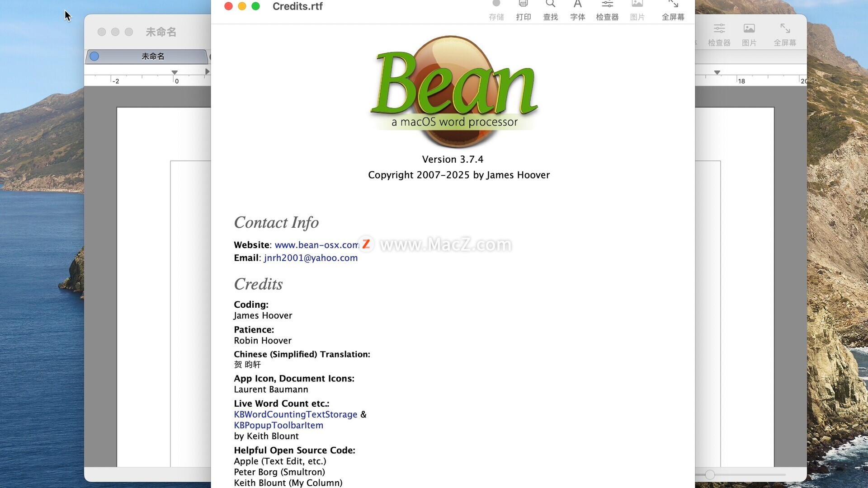
Task: Open Find (查找) magnifier tool
Action: point(550,5)
